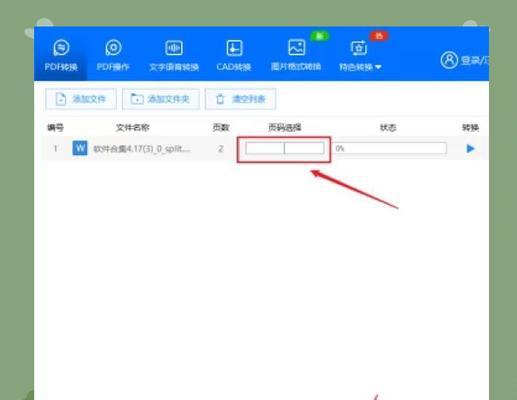
Task: Click the 添加文件 button
Action: [x=81, y=99]
